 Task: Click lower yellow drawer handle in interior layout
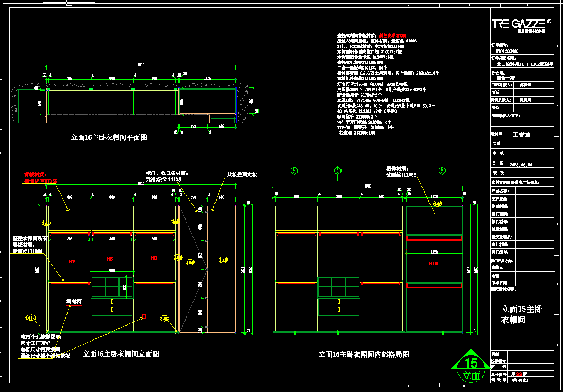coord(339,309)
